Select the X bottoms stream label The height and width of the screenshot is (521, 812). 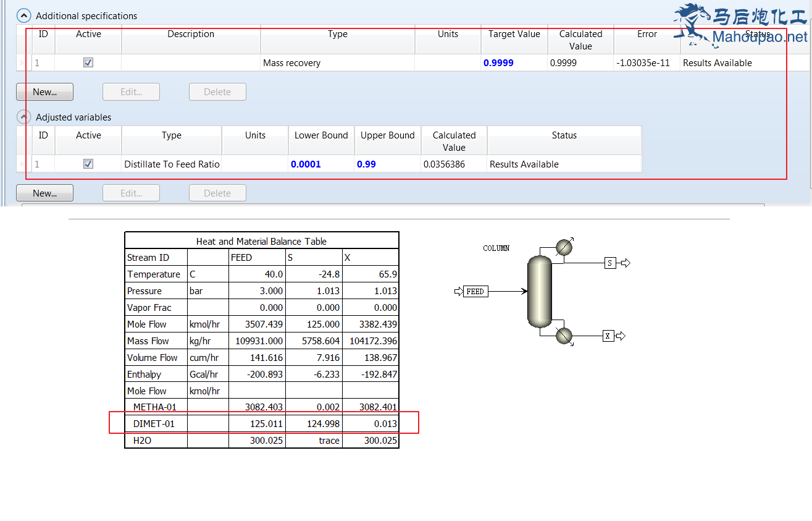coord(608,336)
